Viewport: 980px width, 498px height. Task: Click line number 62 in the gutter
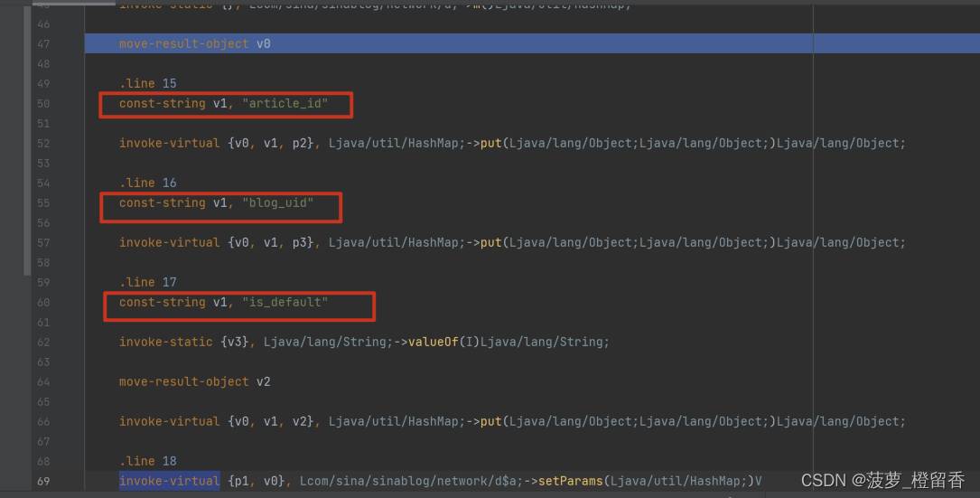pyautogui.click(x=43, y=343)
